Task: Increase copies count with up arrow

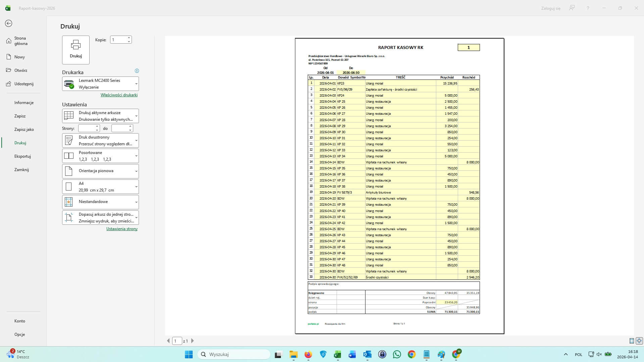Action: coord(129,38)
